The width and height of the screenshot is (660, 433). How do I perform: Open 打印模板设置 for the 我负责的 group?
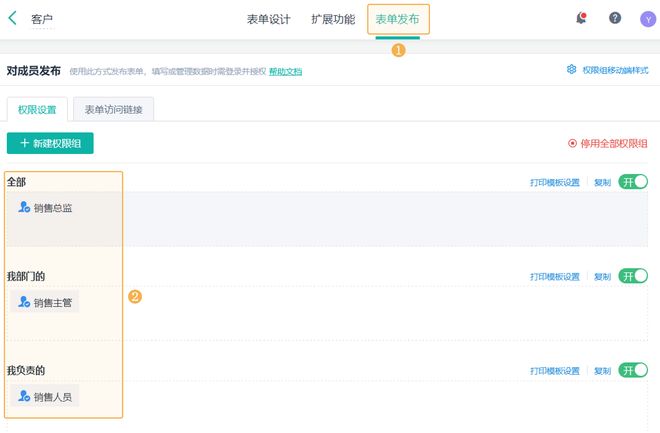555,371
